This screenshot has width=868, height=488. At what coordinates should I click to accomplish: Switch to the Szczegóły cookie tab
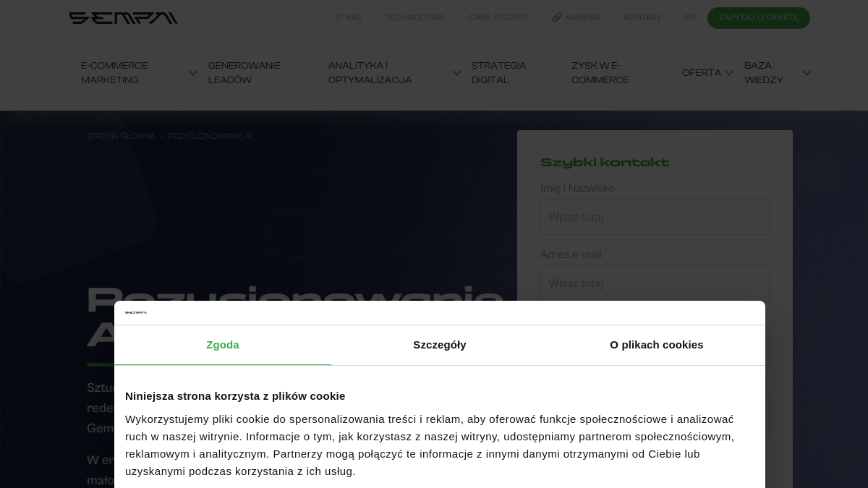(440, 345)
